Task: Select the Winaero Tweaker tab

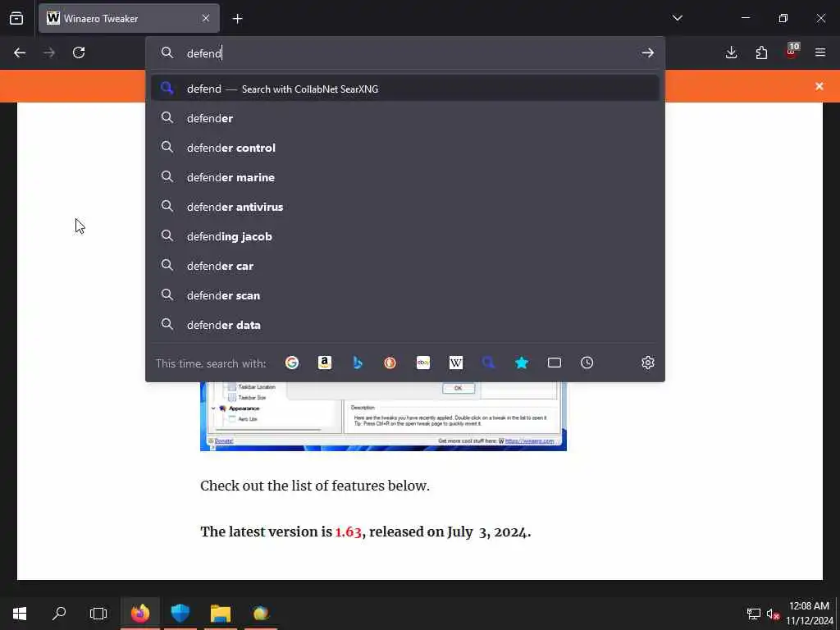Action: click(x=129, y=18)
